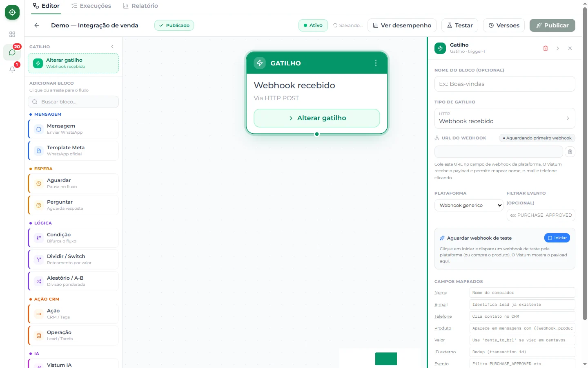The width and height of the screenshot is (588, 368).
Task: Open Versoes history
Action: click(x=504, y=25)
